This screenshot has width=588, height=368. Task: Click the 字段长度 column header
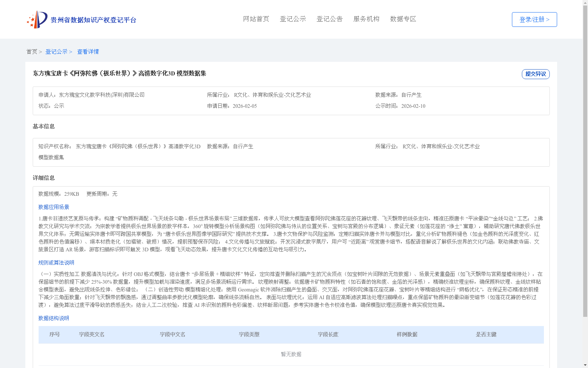[x=328, y=335]
